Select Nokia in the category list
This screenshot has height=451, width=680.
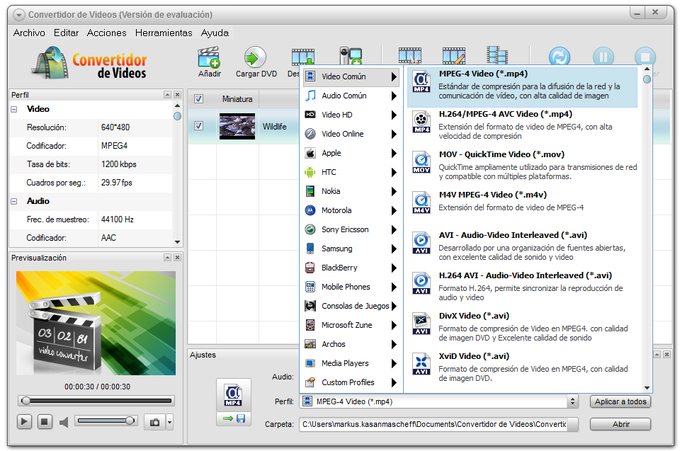(x=352, y=191)
